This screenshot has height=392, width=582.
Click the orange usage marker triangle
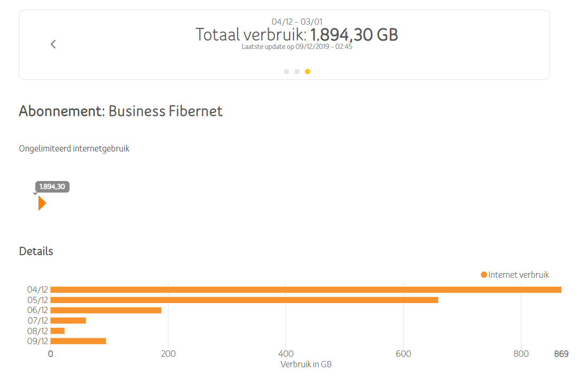click(42, 203)
